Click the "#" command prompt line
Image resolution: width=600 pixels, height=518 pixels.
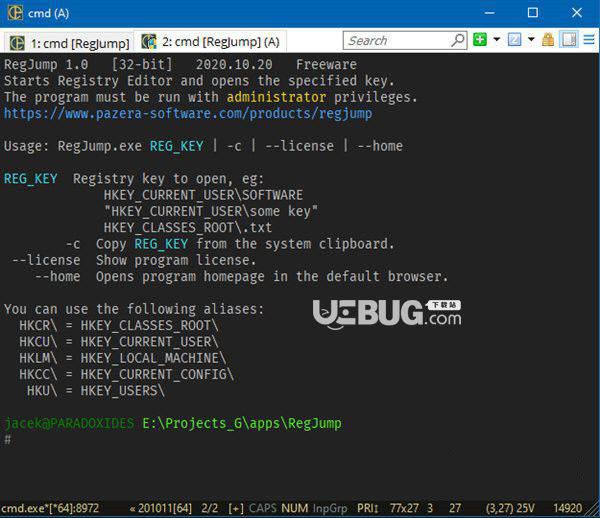coord(8,440)
